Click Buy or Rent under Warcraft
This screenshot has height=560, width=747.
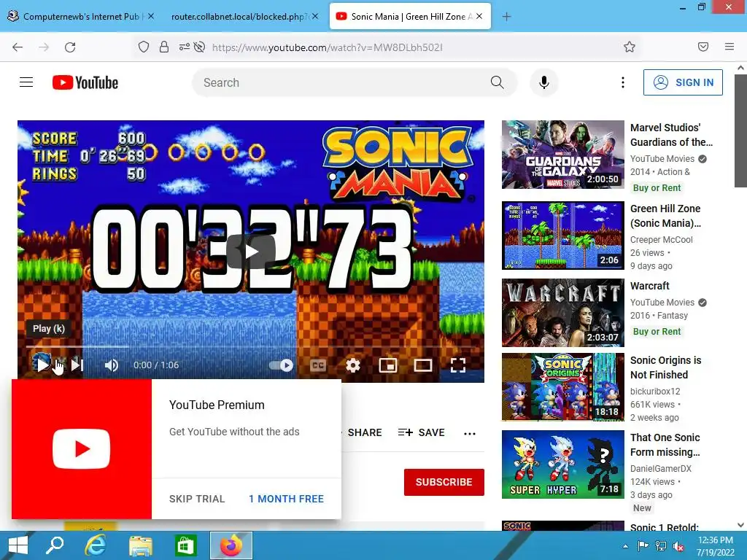657,332
